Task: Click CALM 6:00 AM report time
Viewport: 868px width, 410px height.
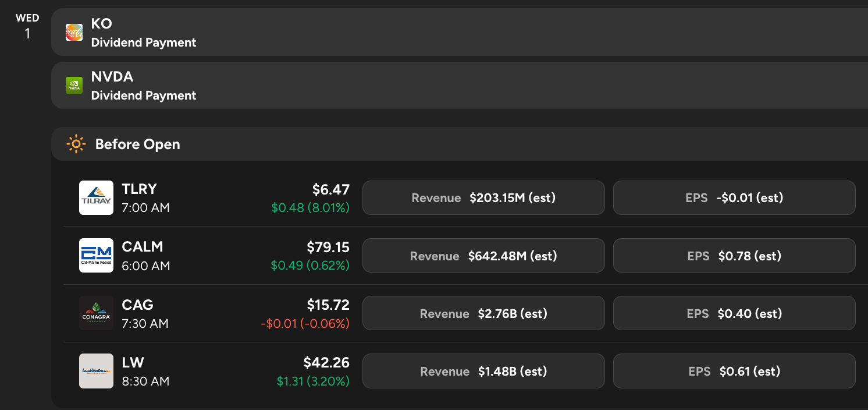Action: [x=146, y=266]
